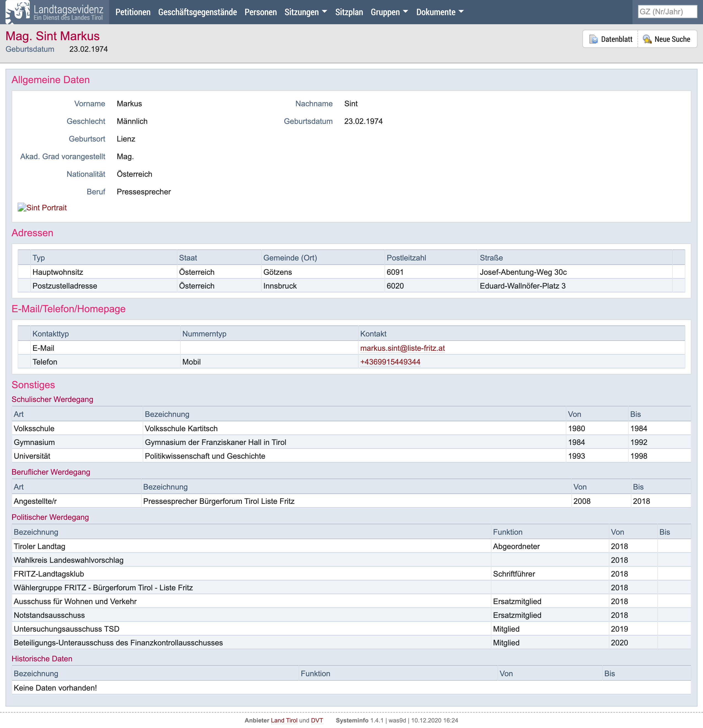The image size is (703, 728).
Task: Click the Lienz Geburtsort value
Action: [126, 138]
